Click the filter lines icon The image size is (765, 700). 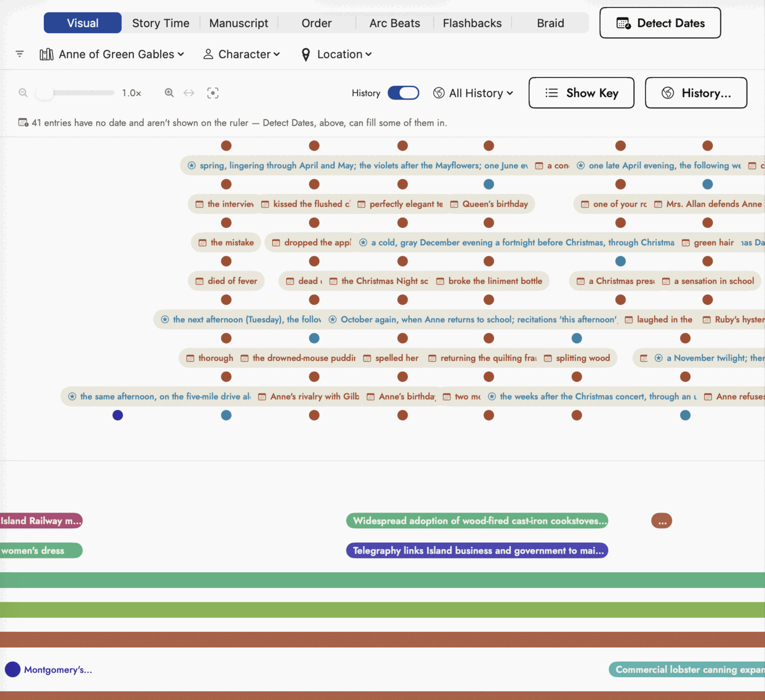click(20, 54)
